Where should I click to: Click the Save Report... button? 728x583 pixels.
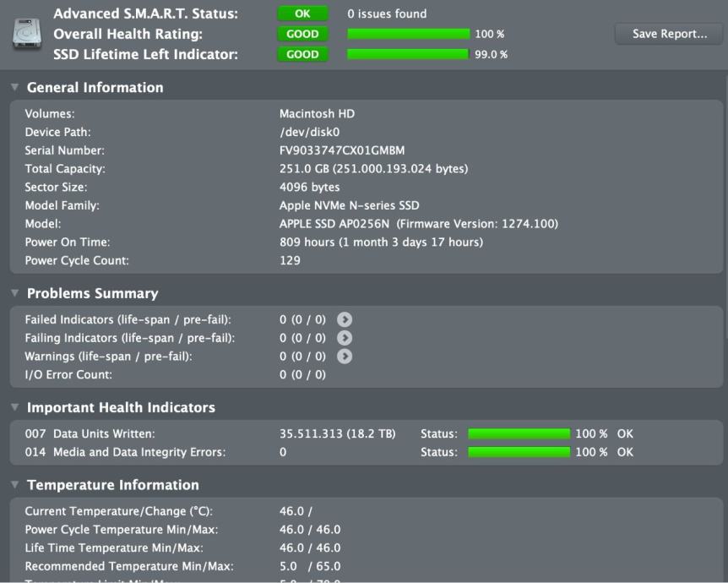pos(669,34)
